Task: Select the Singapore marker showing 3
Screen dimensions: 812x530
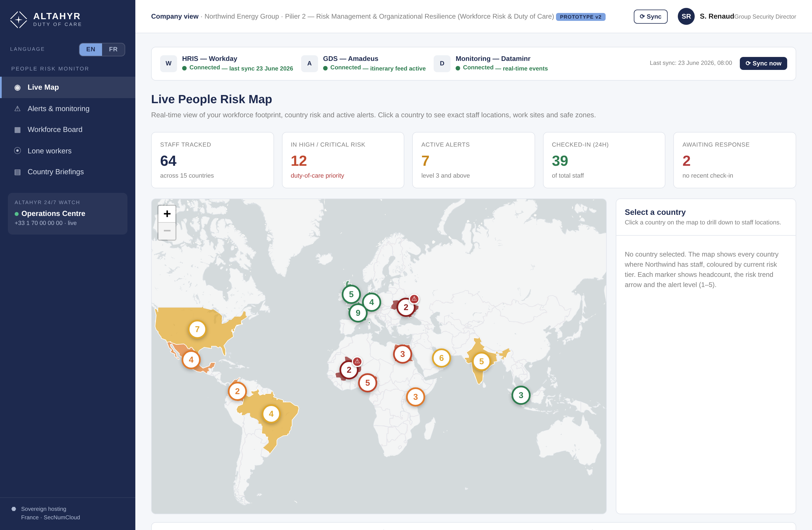Action: (521, 395)
